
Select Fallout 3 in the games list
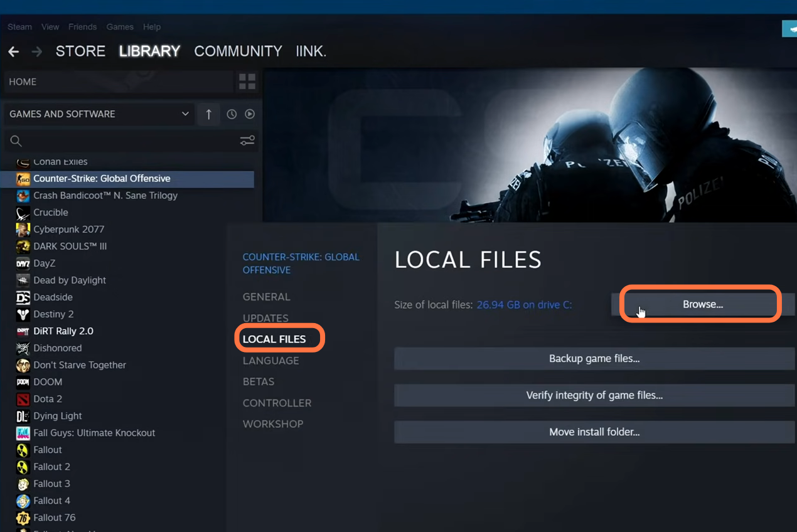coord(51,484)
